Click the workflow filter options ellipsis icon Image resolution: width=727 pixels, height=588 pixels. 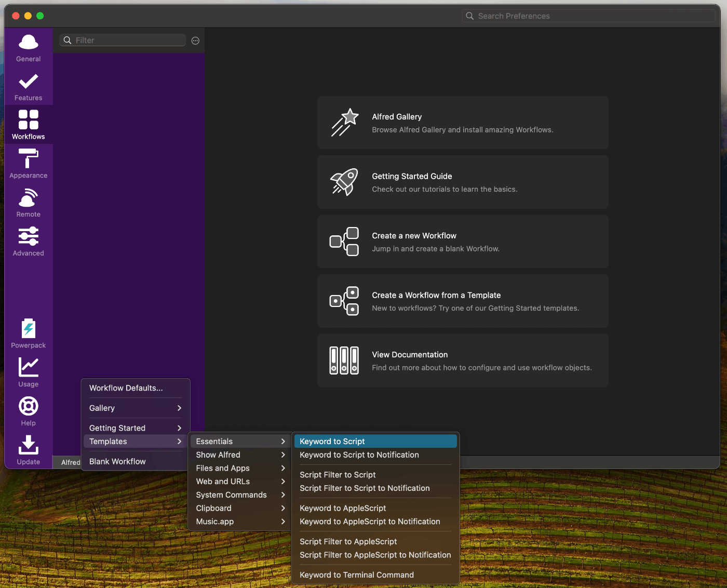tap(195, 41)
